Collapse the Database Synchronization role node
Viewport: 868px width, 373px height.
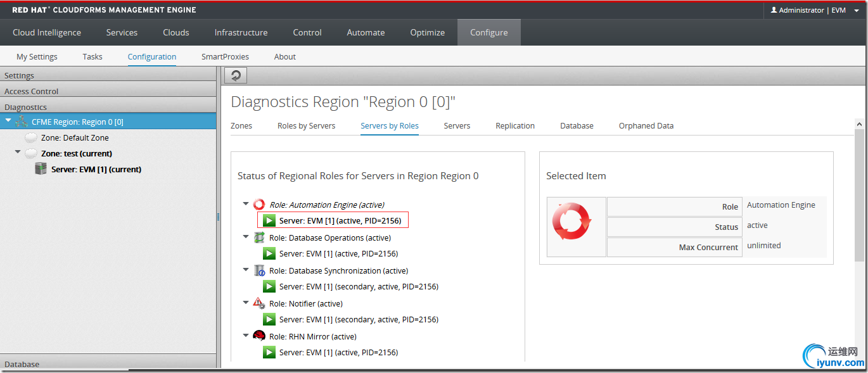point(246,270)
